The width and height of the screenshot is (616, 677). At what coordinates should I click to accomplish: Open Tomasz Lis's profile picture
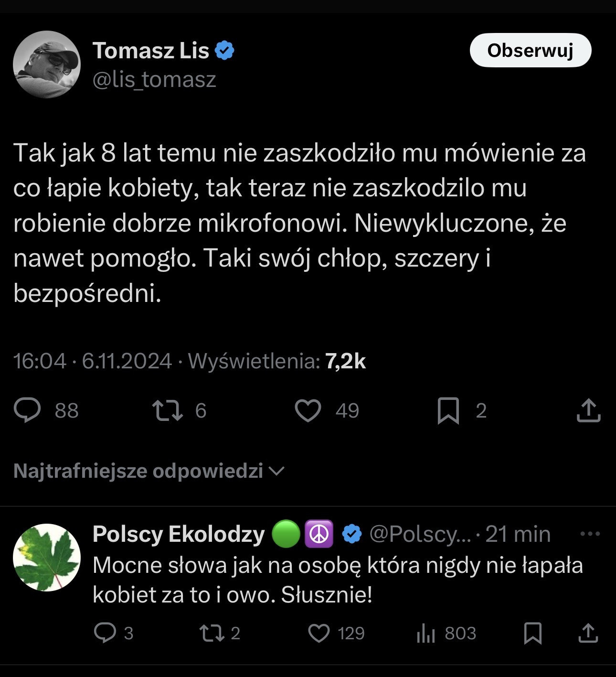pyautogui.click(x=47, y=64)
